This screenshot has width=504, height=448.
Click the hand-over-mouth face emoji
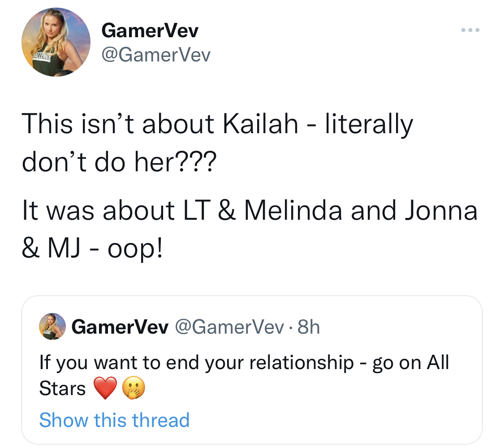click(x=134, y=388)
